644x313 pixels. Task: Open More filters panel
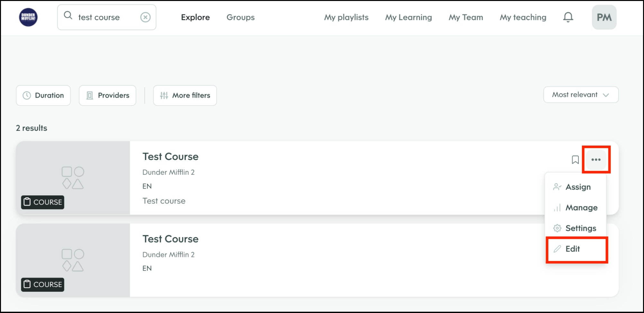pos(185,95)
